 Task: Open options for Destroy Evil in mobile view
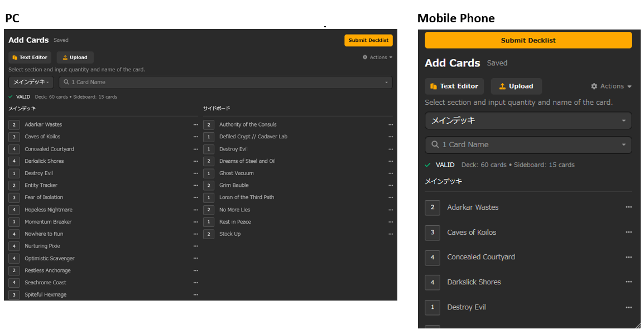click(x=628, y=307)
